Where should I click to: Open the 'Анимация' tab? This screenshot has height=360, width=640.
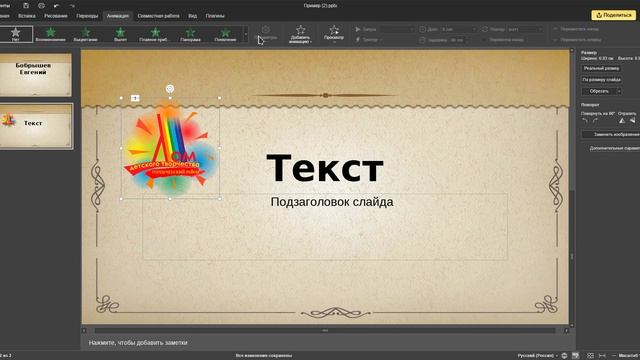pyautogui.click(x=118, y=16)
